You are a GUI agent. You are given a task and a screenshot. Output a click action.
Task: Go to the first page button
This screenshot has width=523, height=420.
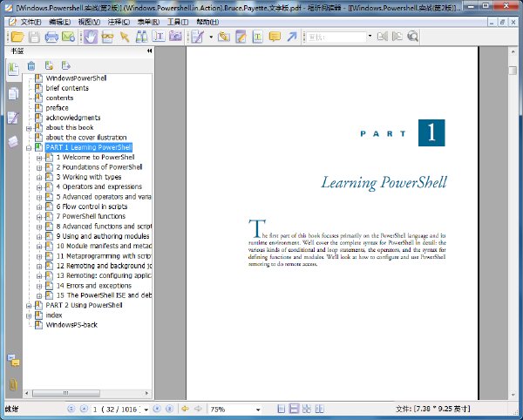point(71,409)
